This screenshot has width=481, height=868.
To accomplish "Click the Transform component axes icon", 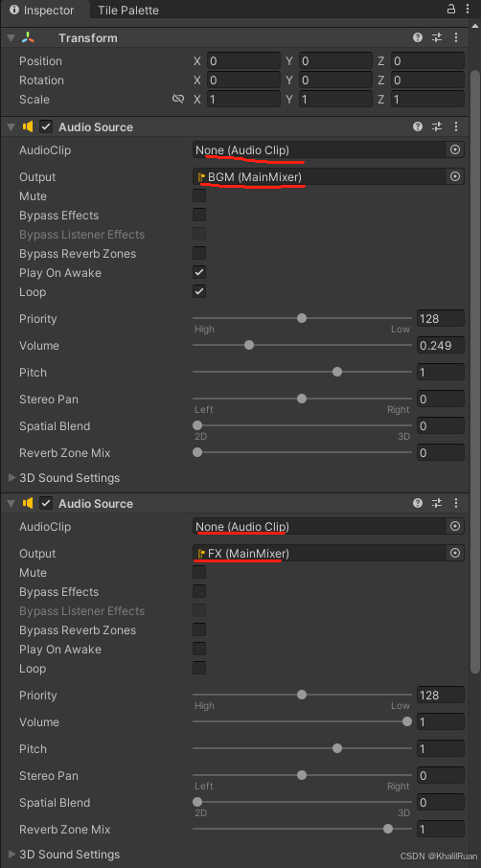I will click(28, 37).
